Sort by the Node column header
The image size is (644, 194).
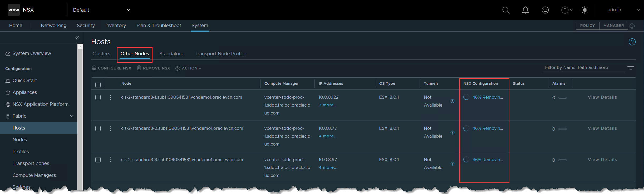[x=126, y=83]
